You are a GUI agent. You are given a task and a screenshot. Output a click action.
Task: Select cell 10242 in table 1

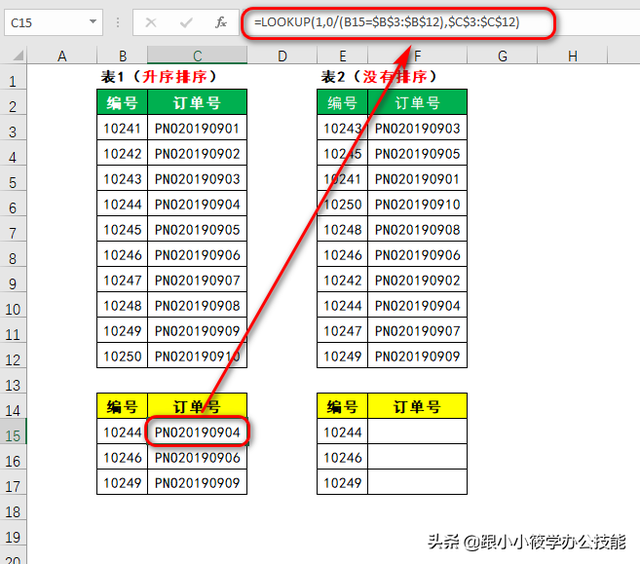coord(122,153)
